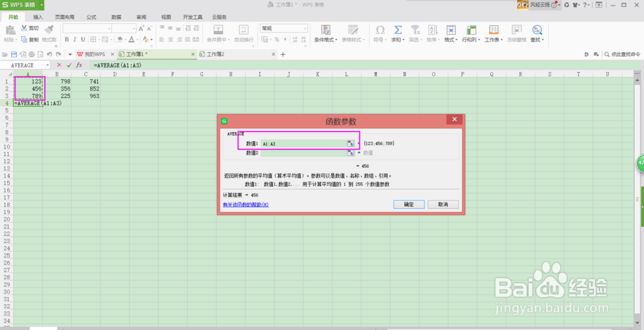Image resolution: width=644 pixels, height=330 pixels.
Task: Toggle 自动换行 wrap text
Action: pyautogui.click(x=243, y=33)
